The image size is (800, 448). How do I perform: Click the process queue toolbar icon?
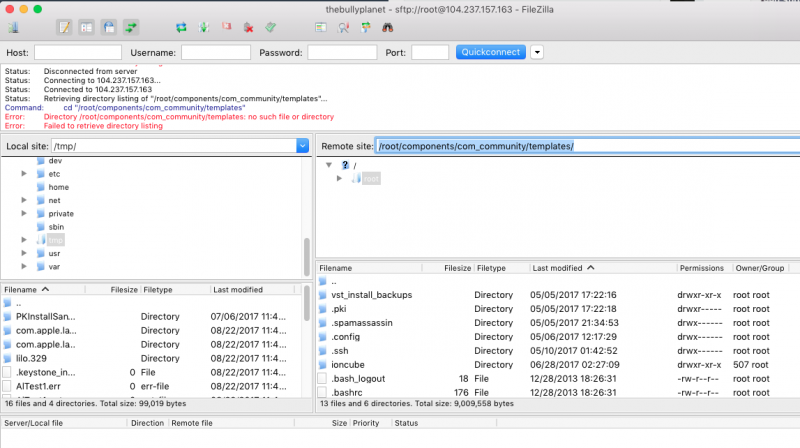[x=204, y=28]
